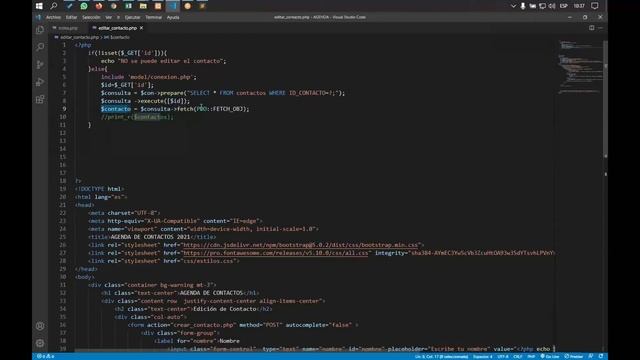This screenshot has width=640, height=360.
Task: Click the line and column indicator
Action: (441, 356)
